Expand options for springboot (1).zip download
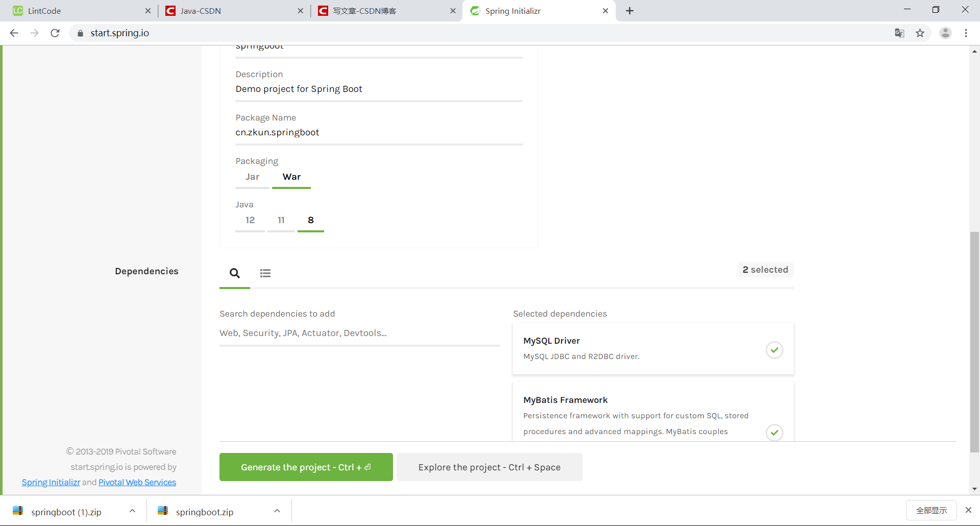The height and width of the screenshot is (526, 980). 132,511
